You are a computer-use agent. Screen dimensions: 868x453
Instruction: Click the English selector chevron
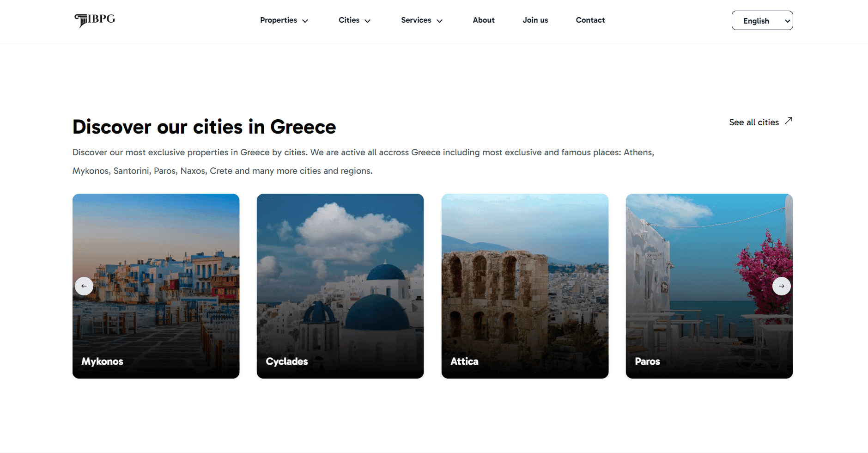pos(786,20)
